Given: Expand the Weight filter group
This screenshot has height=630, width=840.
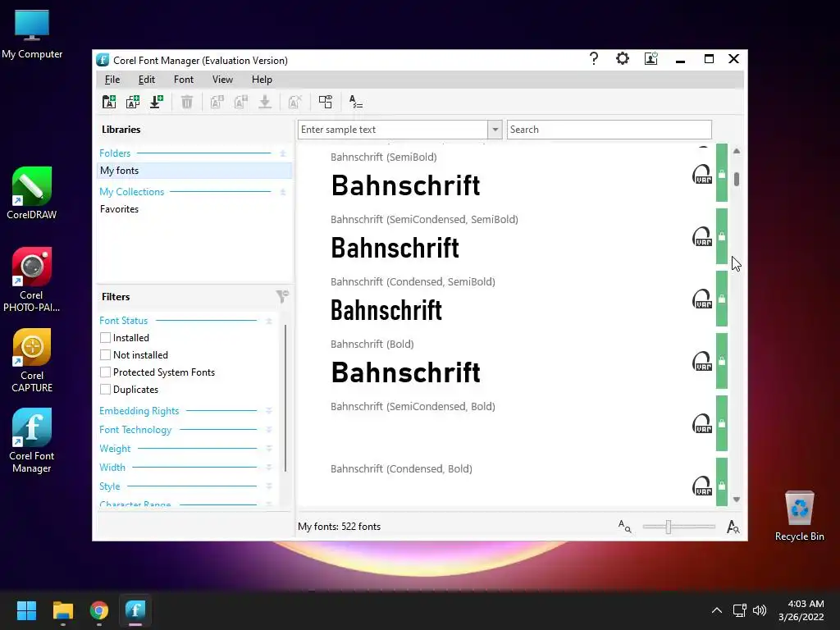Looking at the screenshot, I should point(269,449).
